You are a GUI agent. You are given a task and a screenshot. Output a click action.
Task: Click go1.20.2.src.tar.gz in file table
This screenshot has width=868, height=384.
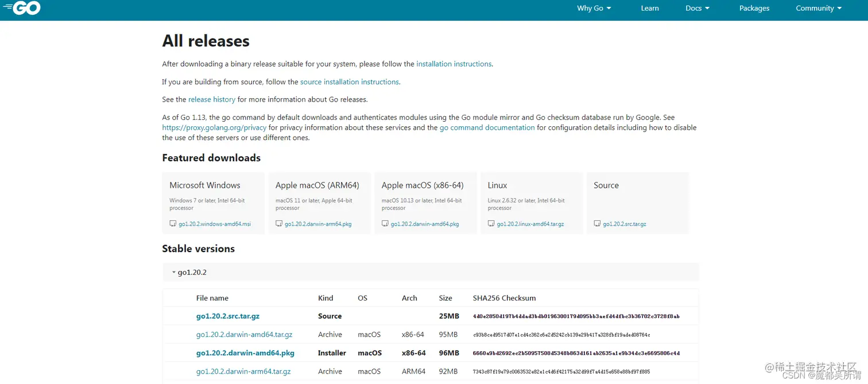click(x=228, y=316)
